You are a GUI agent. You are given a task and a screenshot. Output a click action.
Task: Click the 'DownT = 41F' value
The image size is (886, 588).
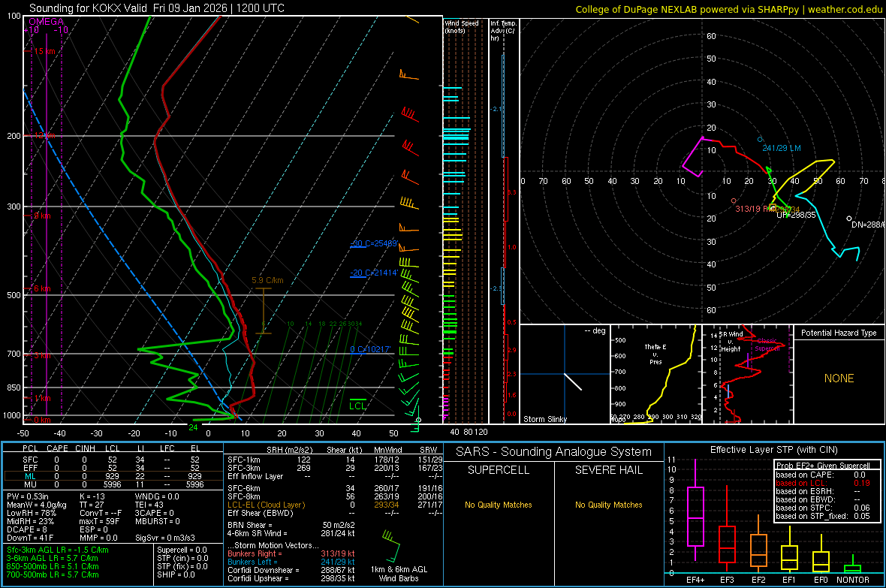click(x=30, y=538)
